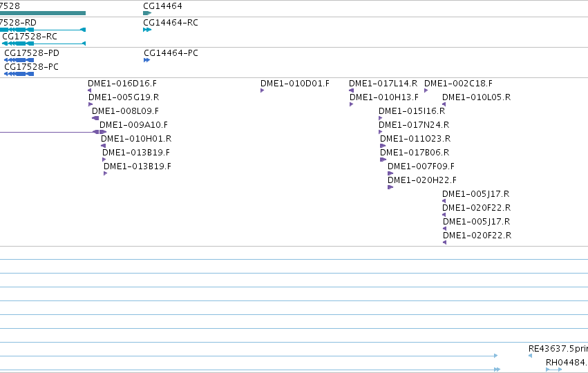Image resolution: width=588 pixels, height=373 pixels.
Task: Select the DME1-017L14.R label
Action: (383, 83)
